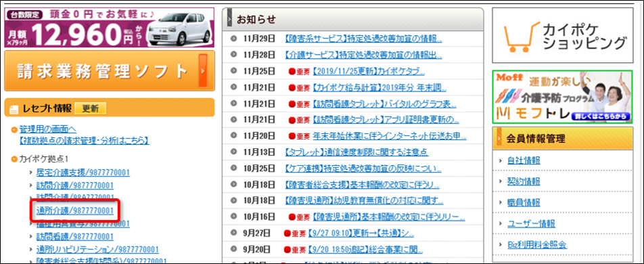Open 管理用の画面へ link
Screen dimensions: 644x264
(47, 130)
